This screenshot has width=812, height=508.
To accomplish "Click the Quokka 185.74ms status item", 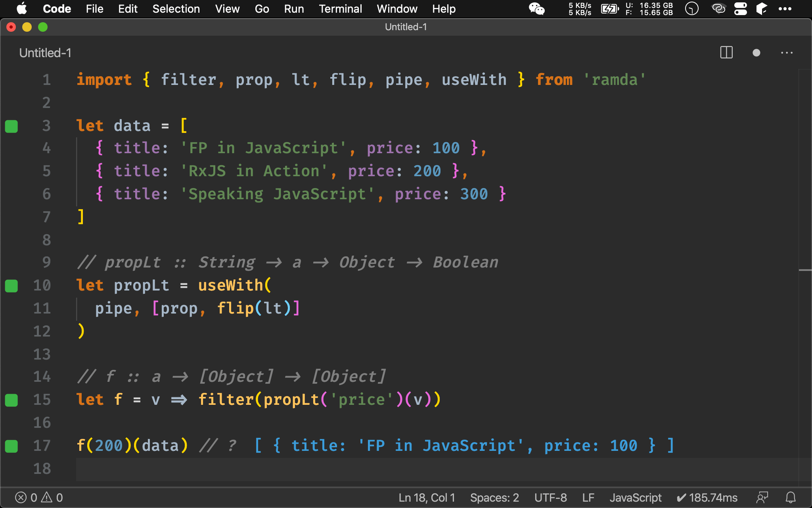I will tap(707, 498).
